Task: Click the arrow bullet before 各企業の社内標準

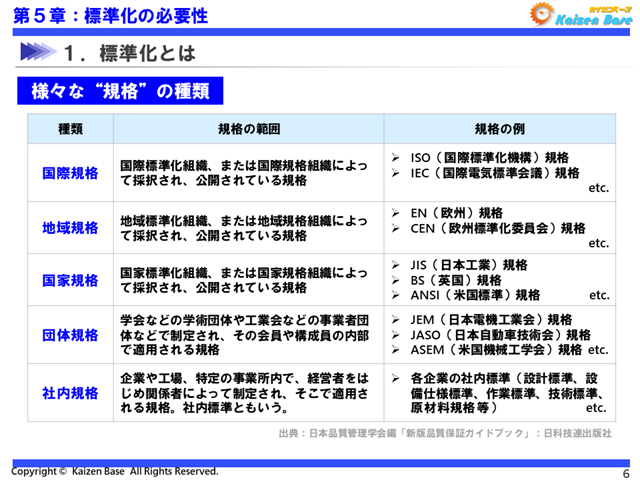Action: tap(397, 379)
